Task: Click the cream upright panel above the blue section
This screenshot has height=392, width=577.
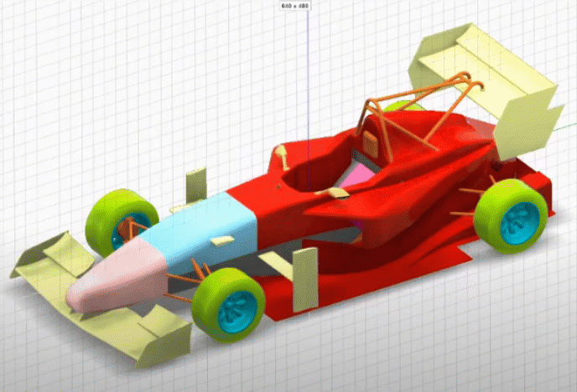Action: click(196, 184)
